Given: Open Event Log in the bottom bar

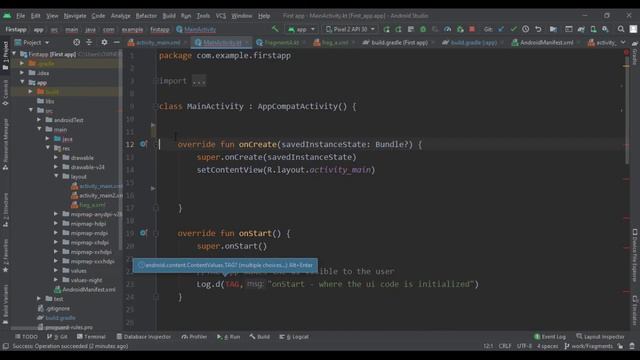Looking at the screenshot, I should click(x=550, y=337).
